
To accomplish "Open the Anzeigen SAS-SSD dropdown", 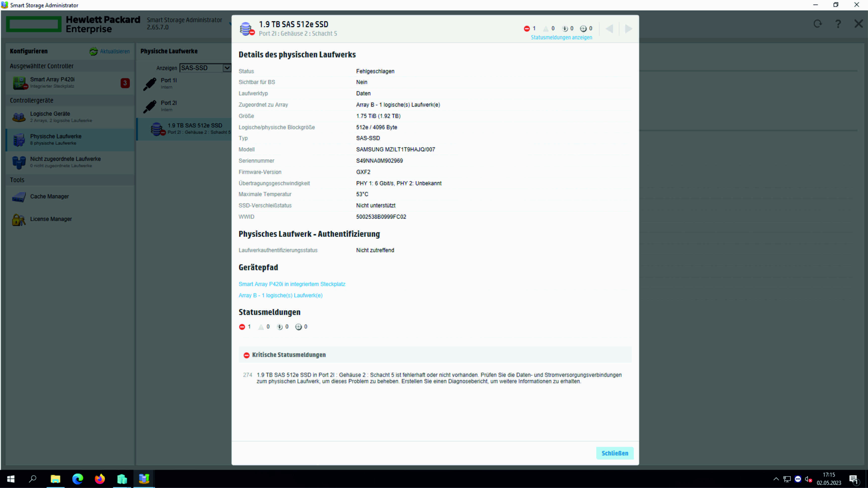I will pos(205,68).
